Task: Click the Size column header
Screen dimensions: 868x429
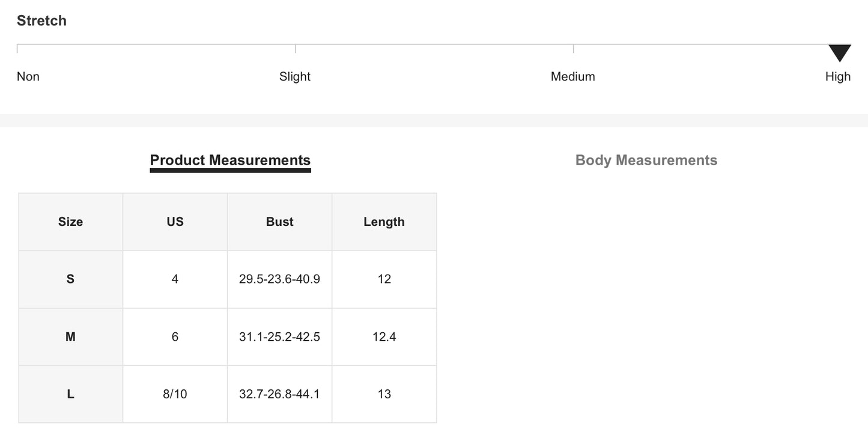Action: (x=70, y=222)
